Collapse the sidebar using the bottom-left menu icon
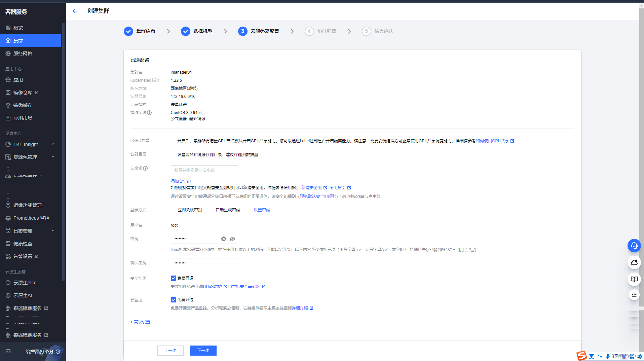This screenshot has width=644, height=361. 8,351
